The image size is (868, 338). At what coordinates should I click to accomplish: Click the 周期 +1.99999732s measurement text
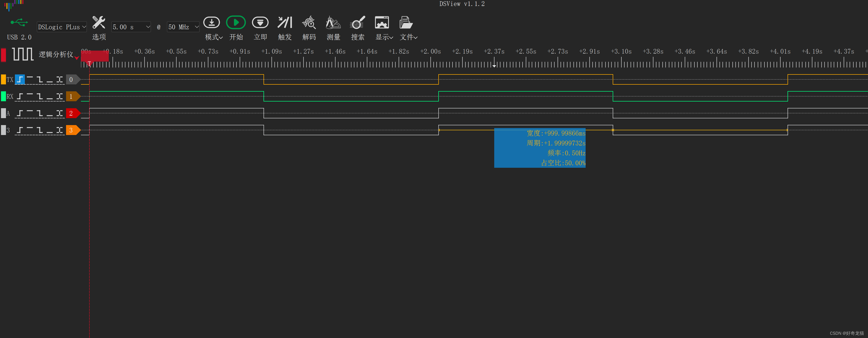pos(556,143)
